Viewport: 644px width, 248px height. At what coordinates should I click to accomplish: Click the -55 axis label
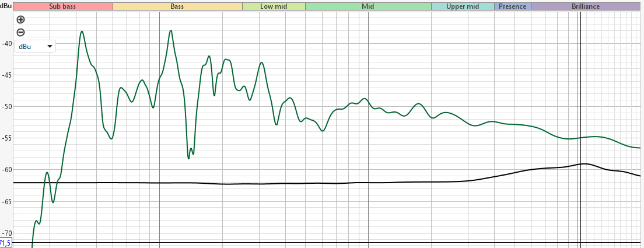click(x=8, y=138)
